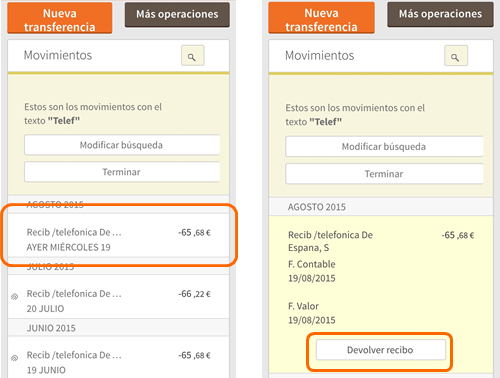Click spiral icon beside 20 JULIO movement
Image resolution: width=500 pixels, height=378 pixels.
(x=14, y=296)
